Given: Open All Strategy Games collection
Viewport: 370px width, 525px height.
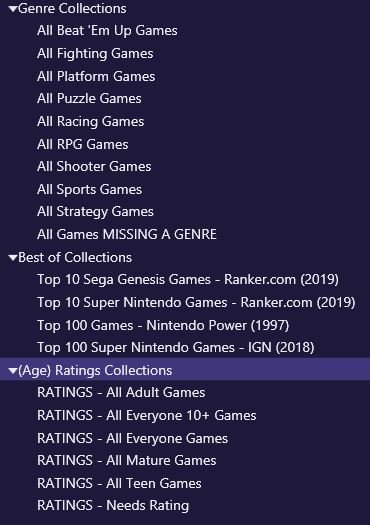Looking at the screenshot, I should pyautogui.click(x=95, y=212).
